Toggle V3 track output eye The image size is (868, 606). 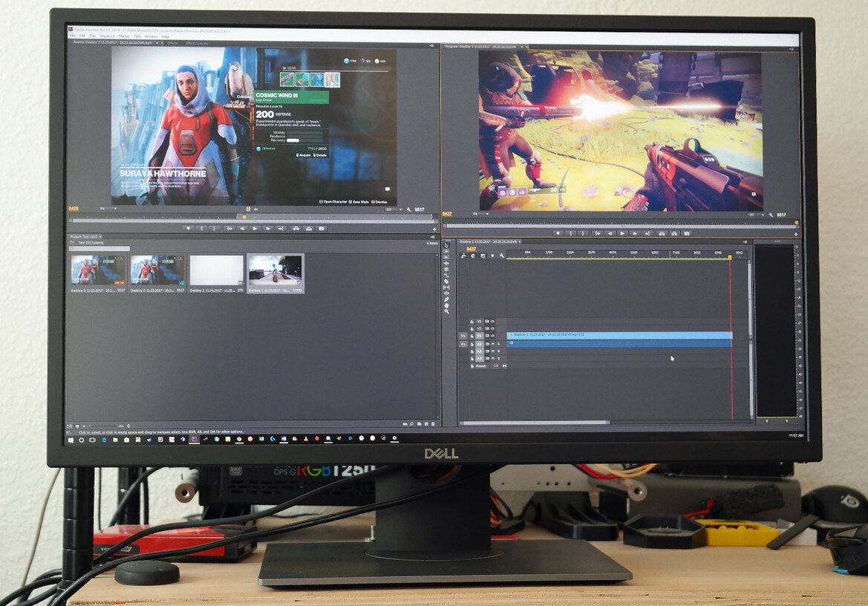point(493,322)
